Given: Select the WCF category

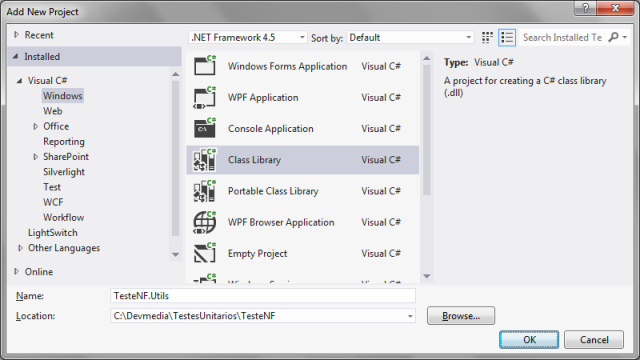Looking at the screenshot, I should [x=53, y=202].
